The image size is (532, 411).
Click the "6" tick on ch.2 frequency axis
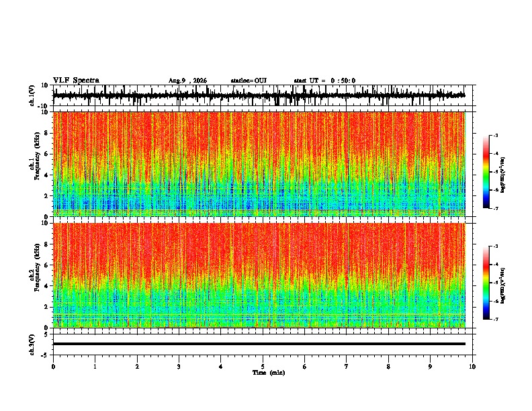(x=47, y=265)
